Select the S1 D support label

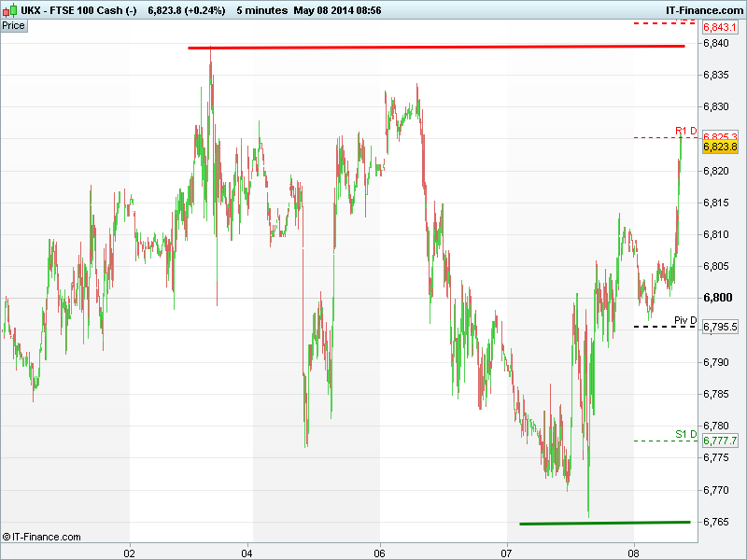pos(685,434)
